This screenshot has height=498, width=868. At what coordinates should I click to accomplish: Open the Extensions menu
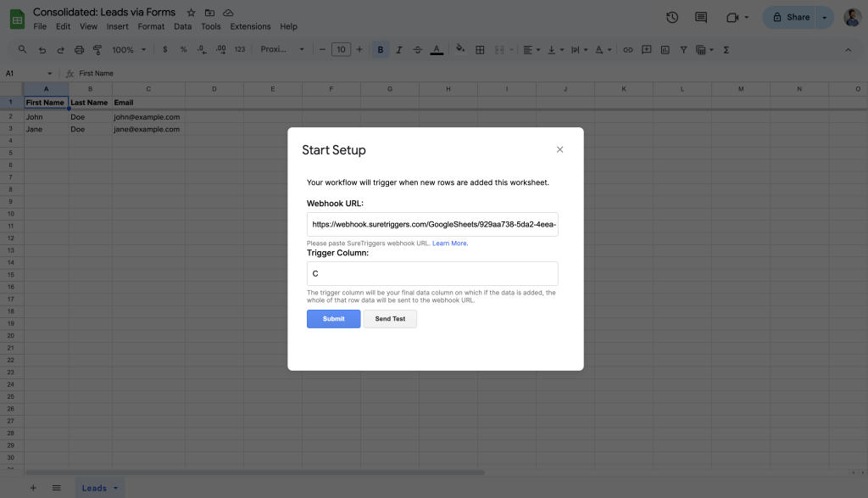(x=250, y=26)
